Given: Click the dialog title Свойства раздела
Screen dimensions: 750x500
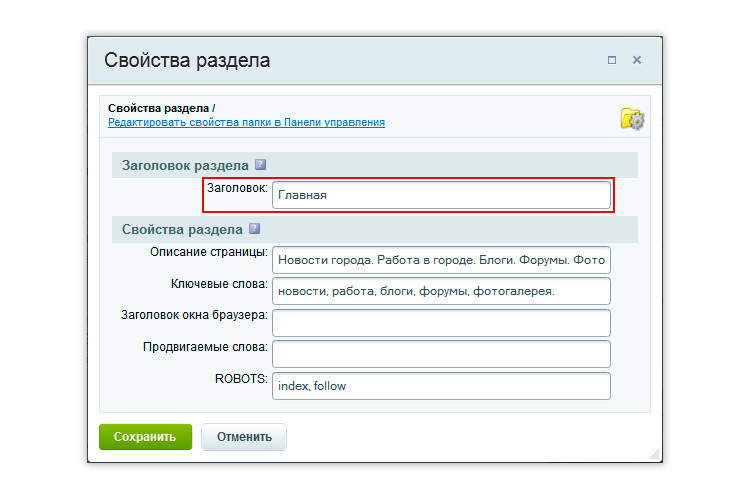Looking at the screenshot, I should [187, 60].
